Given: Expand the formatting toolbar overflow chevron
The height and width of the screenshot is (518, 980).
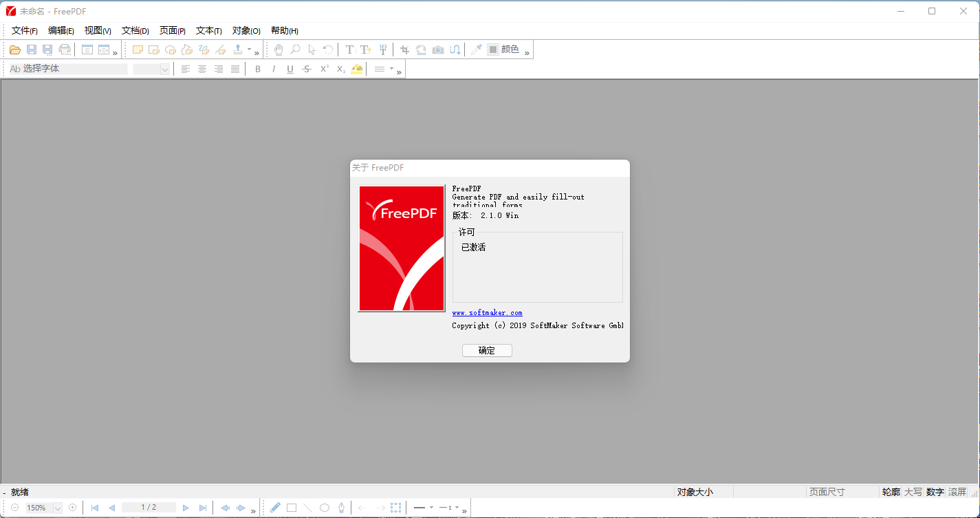Looking at the screenshot, I should [x=399, y=72].
